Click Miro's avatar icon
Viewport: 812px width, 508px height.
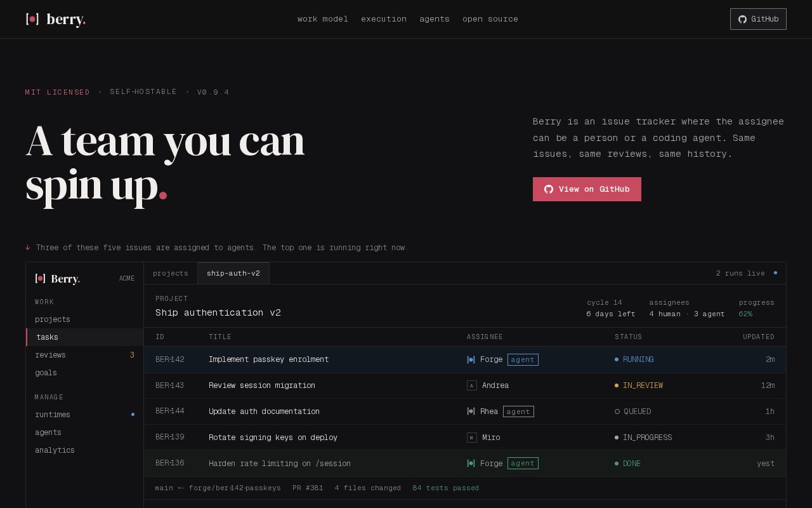tap(471, 438)
